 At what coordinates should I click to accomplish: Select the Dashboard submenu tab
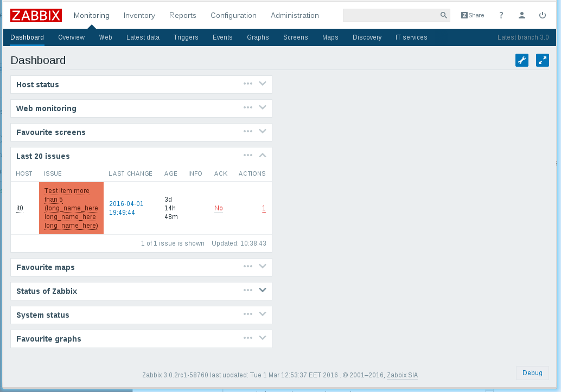click(27, 37)
